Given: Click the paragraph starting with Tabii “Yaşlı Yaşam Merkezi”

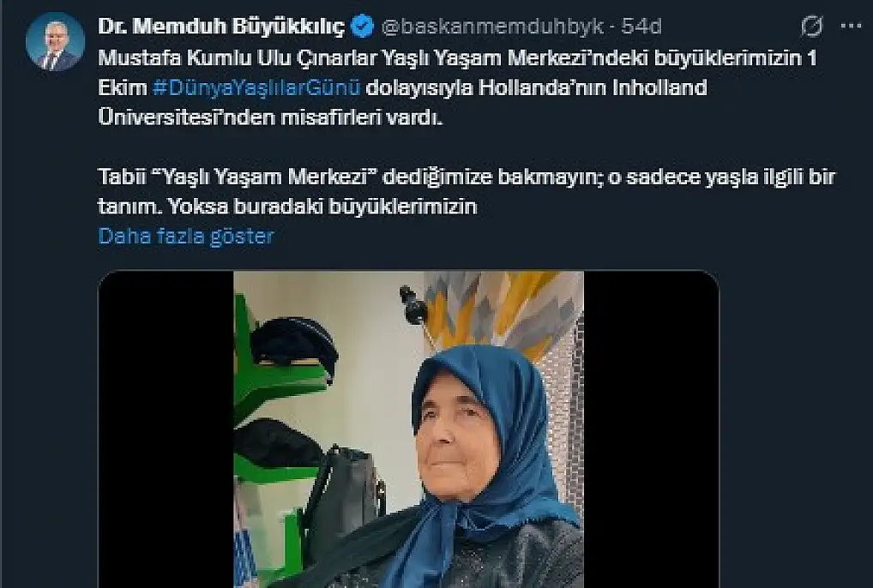Looking at the screenshot, I should click(467, 191).
